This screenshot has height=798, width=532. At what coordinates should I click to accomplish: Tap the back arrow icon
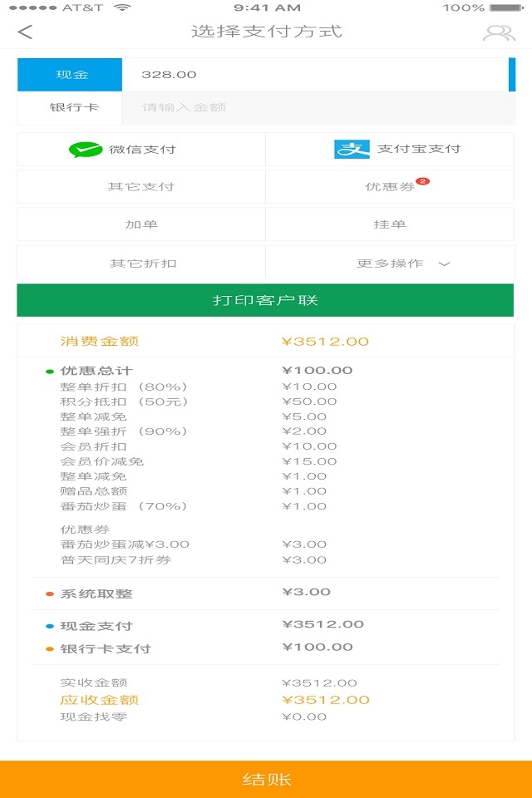[25, 32]
